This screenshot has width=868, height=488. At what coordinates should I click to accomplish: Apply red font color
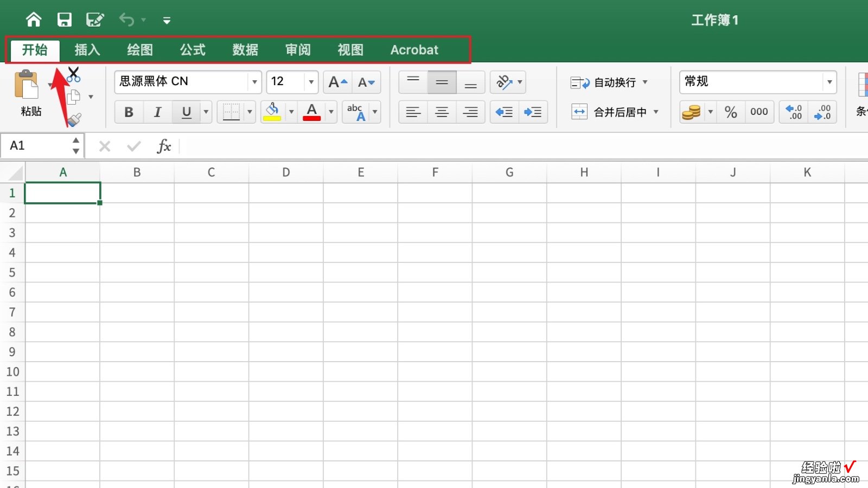[312, 112]
